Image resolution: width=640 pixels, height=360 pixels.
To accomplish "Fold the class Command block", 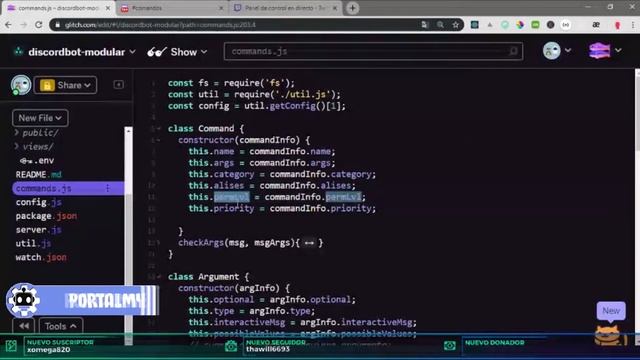I will (x=158, y=129).
